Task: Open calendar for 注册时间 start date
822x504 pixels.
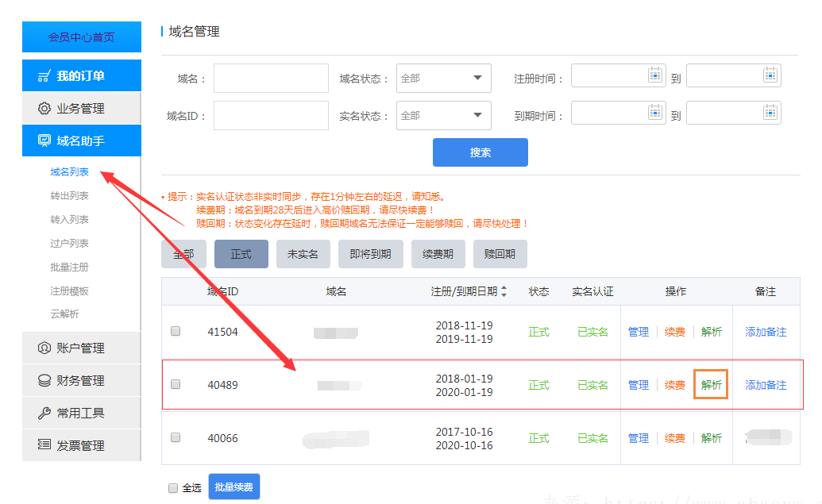Action: [x=655, y=75]
